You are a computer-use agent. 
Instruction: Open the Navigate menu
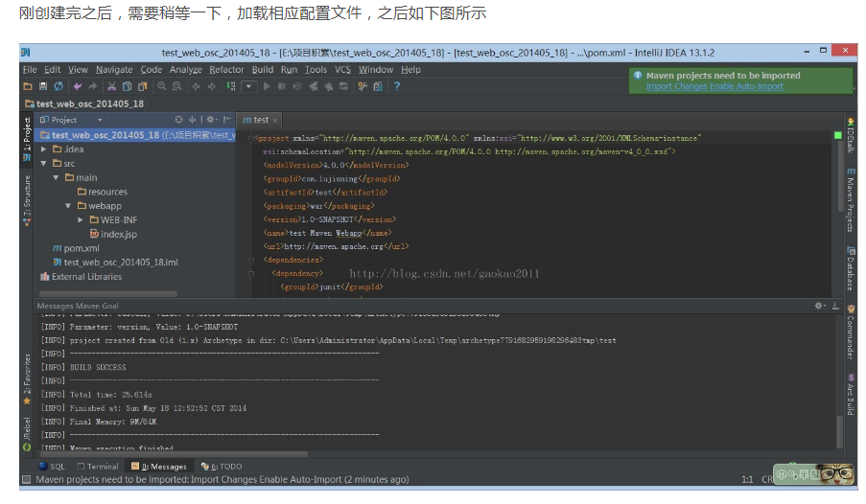tap(114, 70)
